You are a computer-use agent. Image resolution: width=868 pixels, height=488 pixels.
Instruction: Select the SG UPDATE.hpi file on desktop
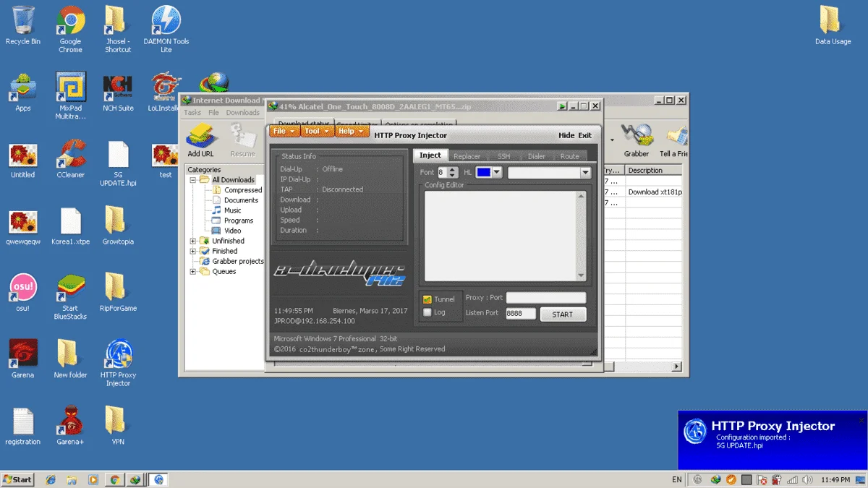coord(118,163)
